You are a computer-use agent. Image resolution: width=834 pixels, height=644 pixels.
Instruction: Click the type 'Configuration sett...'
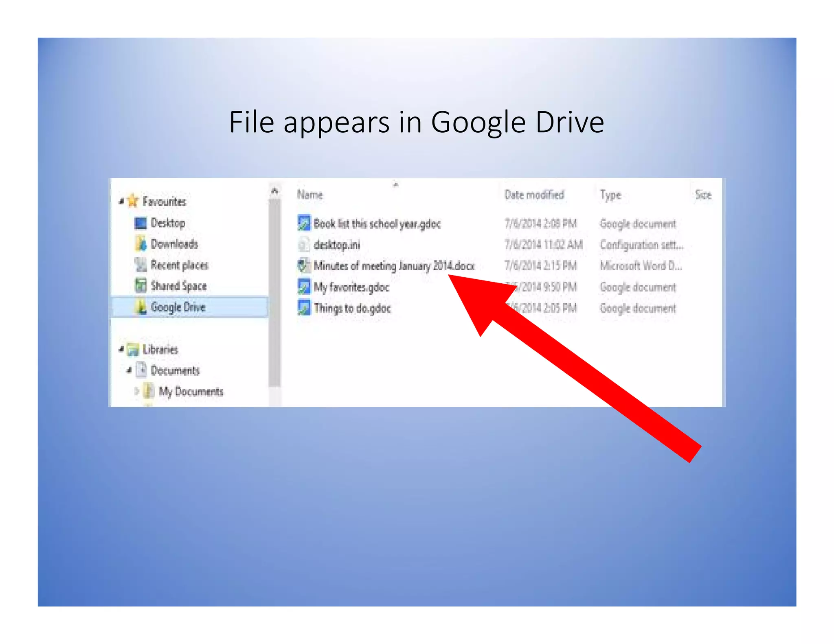(x=642, y=245)
